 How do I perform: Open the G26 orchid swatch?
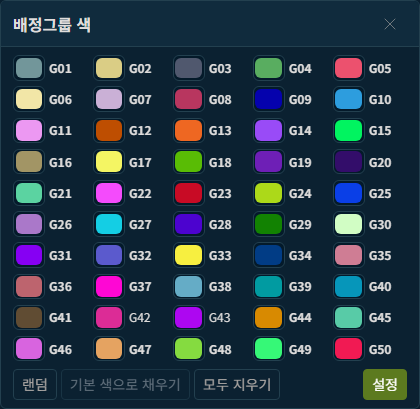(29, 224)
